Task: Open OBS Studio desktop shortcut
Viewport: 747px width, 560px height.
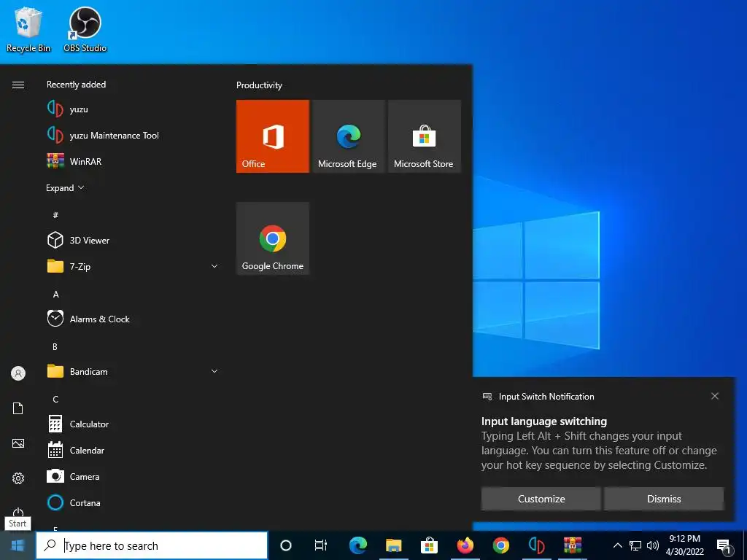Action: click(85, 29)
